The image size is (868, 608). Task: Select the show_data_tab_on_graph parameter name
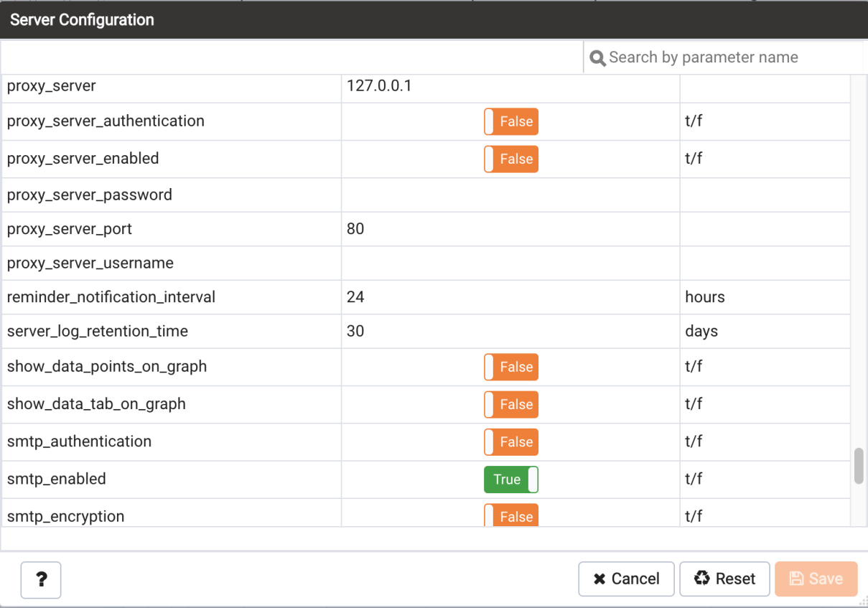coord(96,404)
